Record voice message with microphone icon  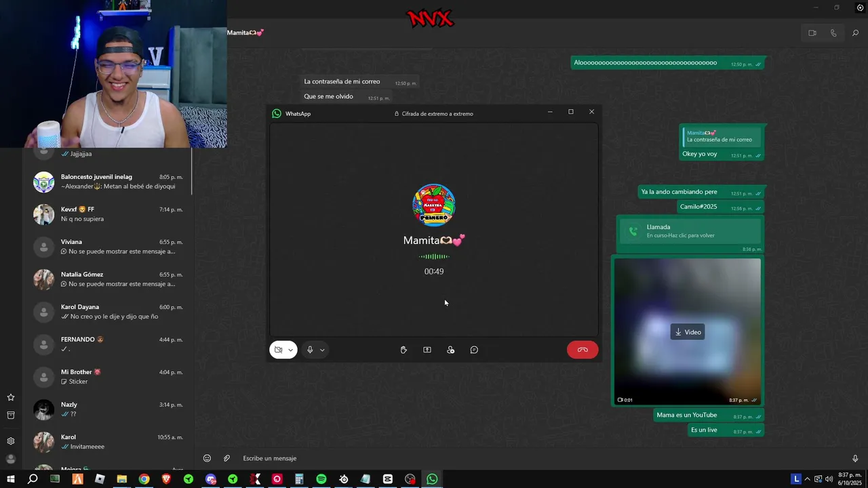click(855, 458)
